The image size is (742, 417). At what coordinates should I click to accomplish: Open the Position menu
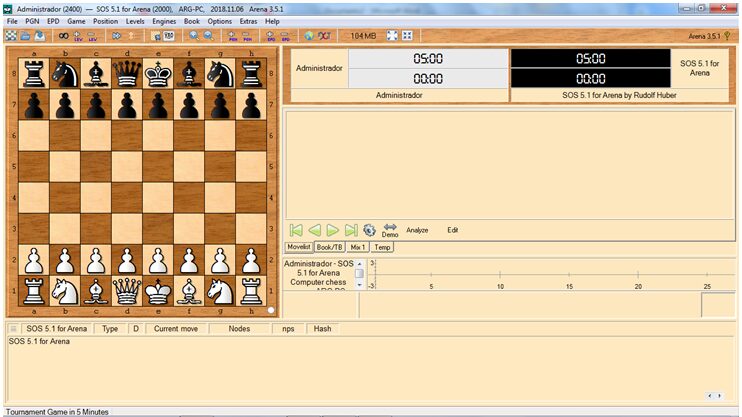click(x=105, y=21)
